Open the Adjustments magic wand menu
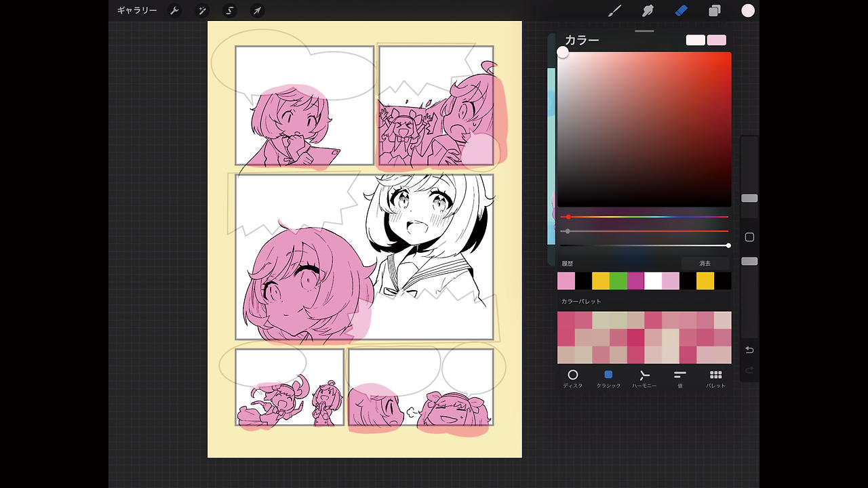Viewport: 868px width, 488px height. [202, 11]
